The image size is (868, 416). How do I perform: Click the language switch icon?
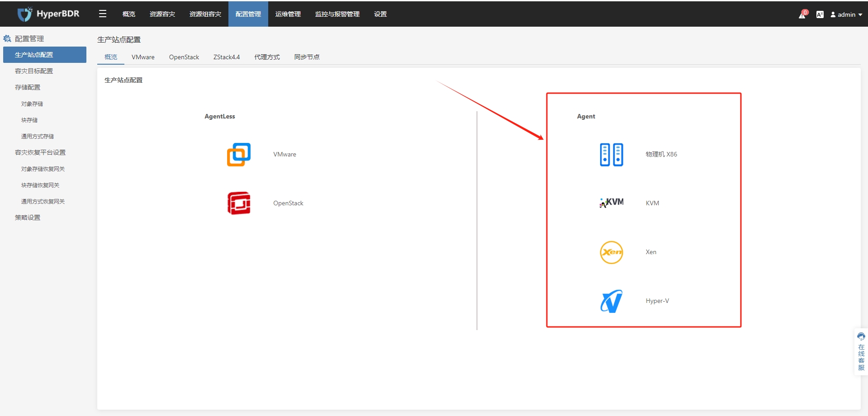[820, 14]
